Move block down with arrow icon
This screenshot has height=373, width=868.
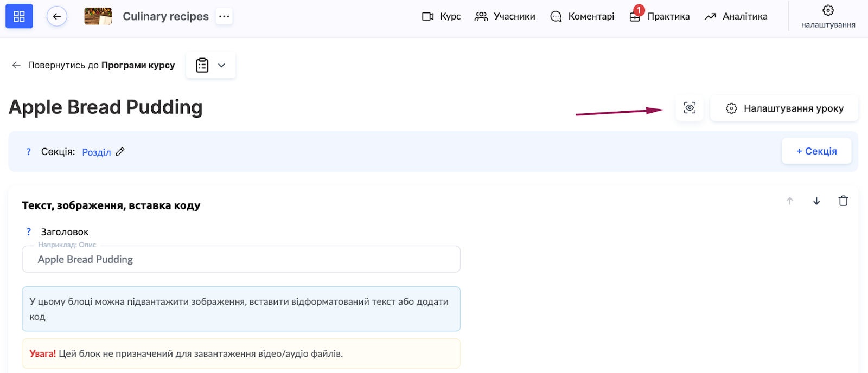tap(816, 201)
